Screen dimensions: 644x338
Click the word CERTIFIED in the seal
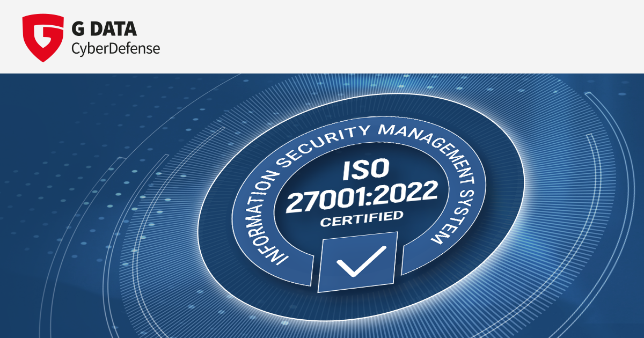(361, 218)
